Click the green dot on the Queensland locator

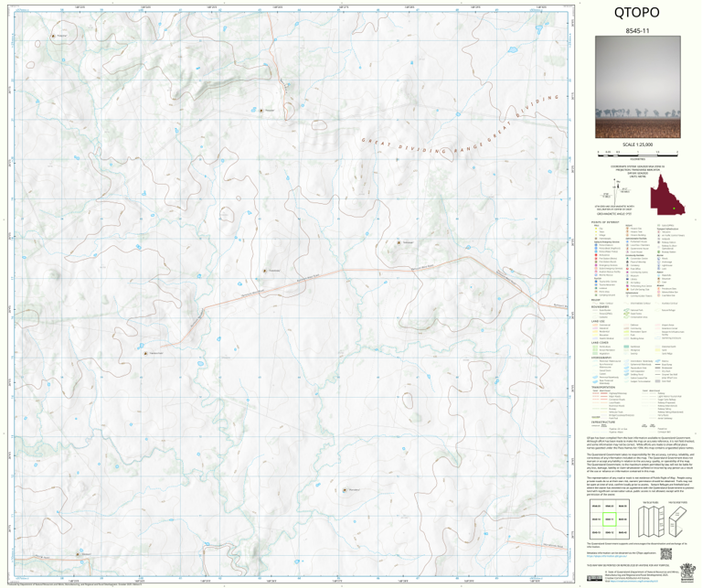tap(674, 208)
